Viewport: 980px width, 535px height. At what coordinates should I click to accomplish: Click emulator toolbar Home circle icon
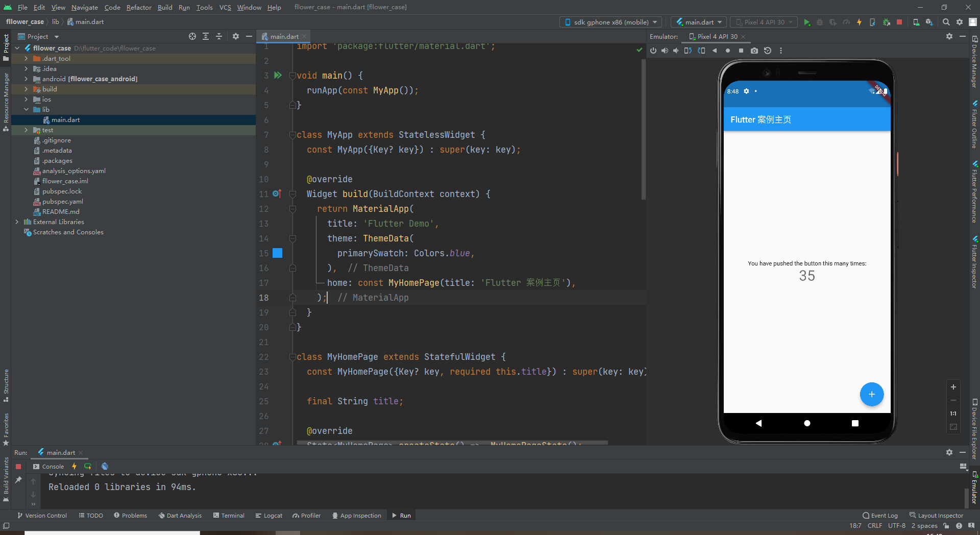[x=728, y=51]
